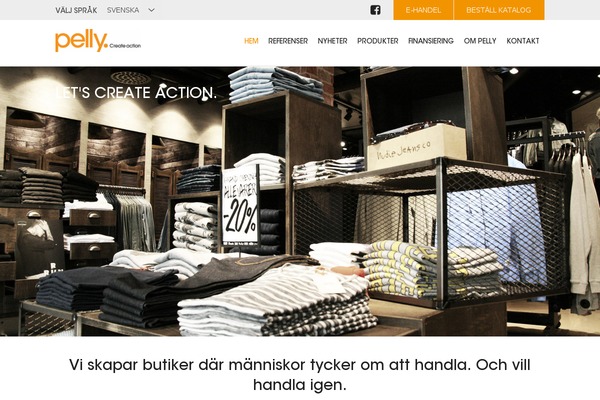Click the orange Pelly logo
Screen dimensions: 600x400
pos(82,41)
